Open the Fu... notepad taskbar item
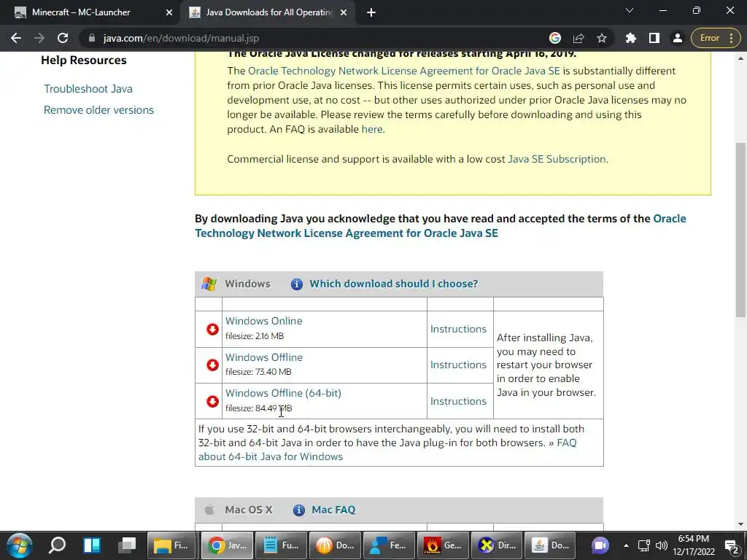The width and height of the screenshot is (747, 560). [281, 545]
